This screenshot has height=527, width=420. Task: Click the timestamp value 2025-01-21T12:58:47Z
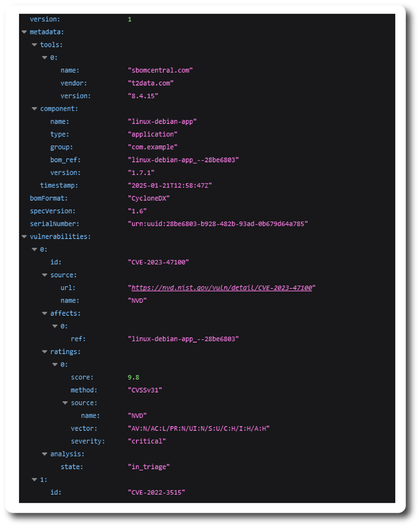[x=170, y=186]
